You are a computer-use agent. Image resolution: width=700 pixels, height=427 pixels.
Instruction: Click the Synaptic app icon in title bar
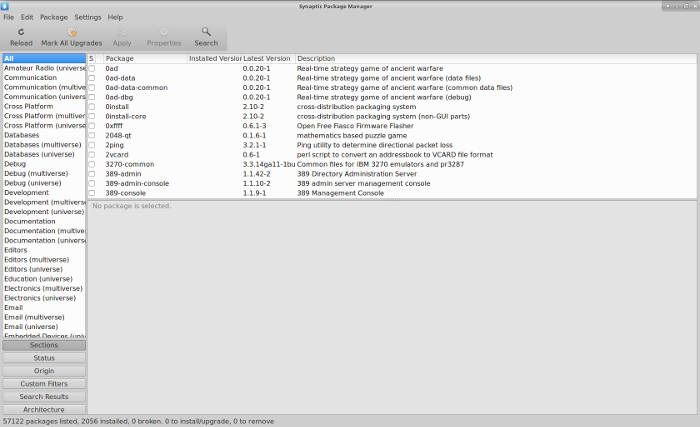click(4, 6)
